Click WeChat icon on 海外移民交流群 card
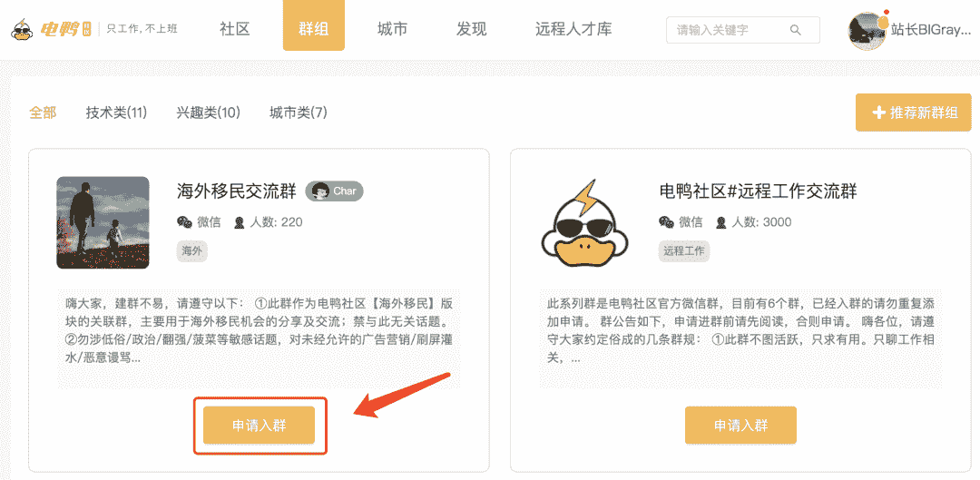 [x=184, y=222]
